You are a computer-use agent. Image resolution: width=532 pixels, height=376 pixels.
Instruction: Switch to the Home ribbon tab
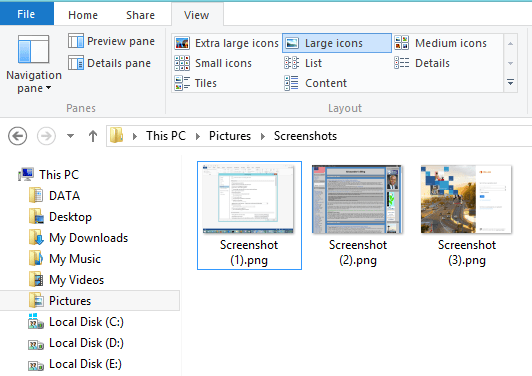(x=83, y=15)
